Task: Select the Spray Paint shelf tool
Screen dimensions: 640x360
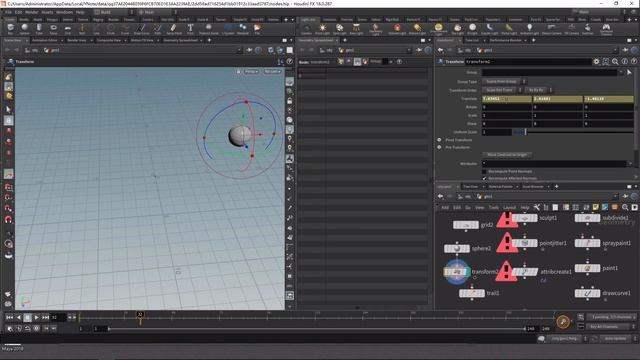Action: pos(173,29)
